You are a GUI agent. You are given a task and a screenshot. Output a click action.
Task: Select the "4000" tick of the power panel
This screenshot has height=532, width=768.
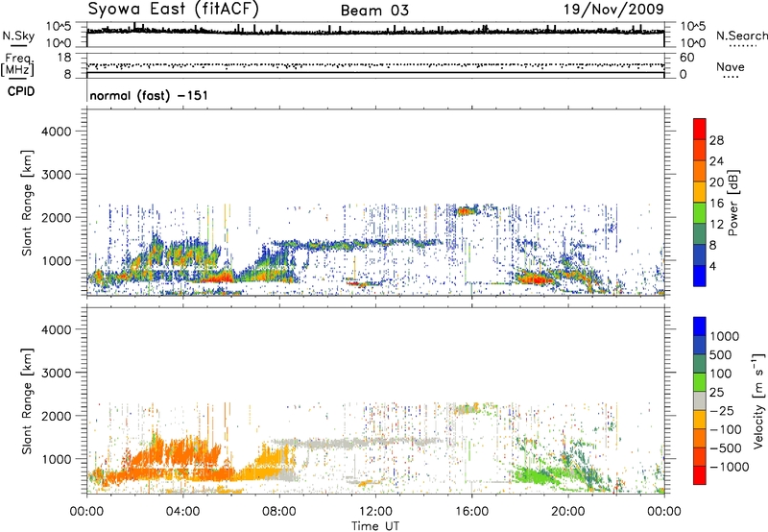point(56,132)
